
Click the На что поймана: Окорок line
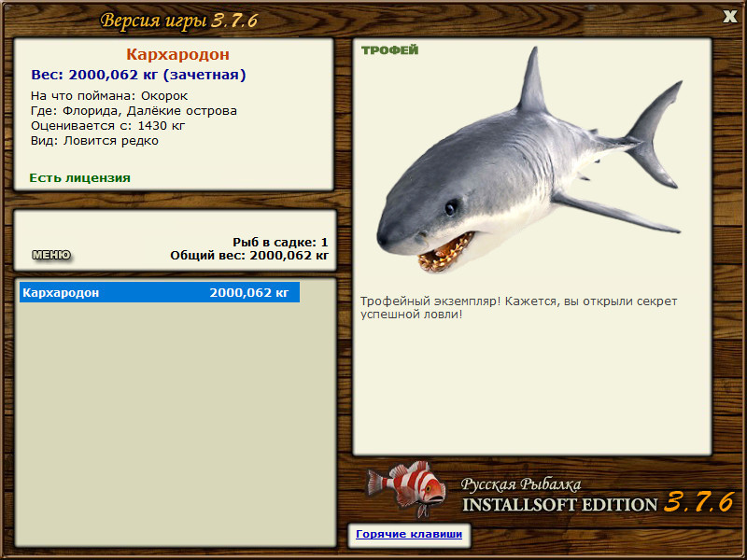(109, 96)
